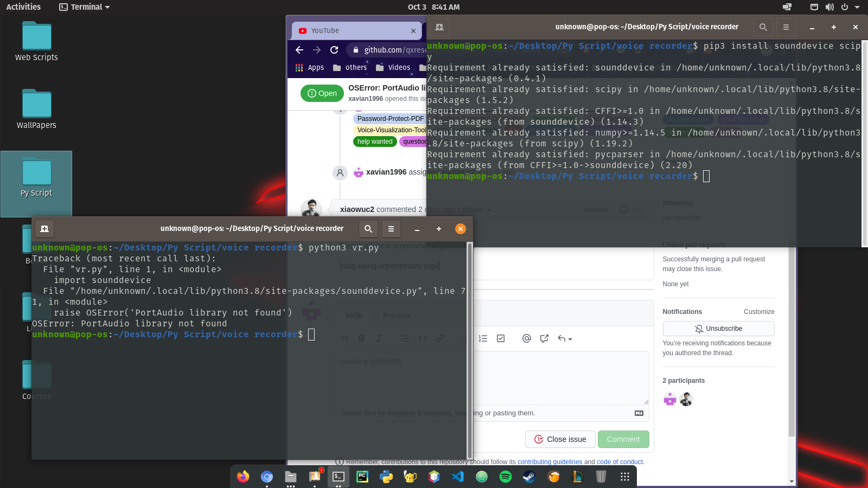Insert a task list checkbox in editor

pyautogui.click(x=501, y=338)
